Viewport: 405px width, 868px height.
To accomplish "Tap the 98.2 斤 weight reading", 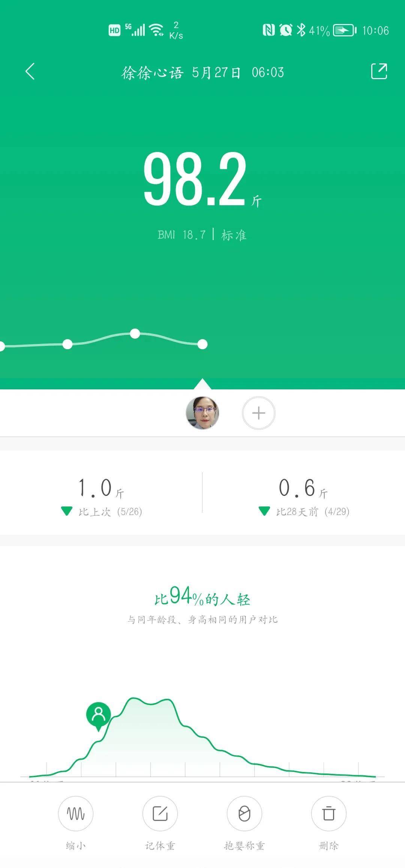I will (202, 179).
